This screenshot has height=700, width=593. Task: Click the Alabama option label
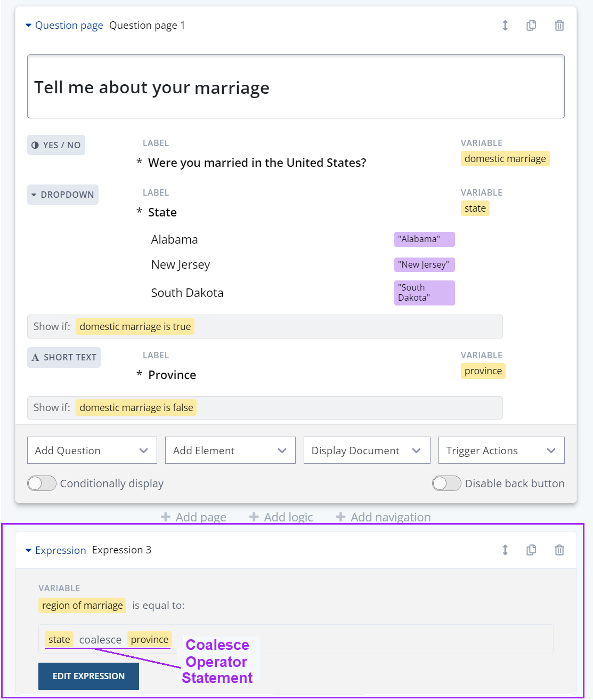pyautogui.click(x=174, y=239)
